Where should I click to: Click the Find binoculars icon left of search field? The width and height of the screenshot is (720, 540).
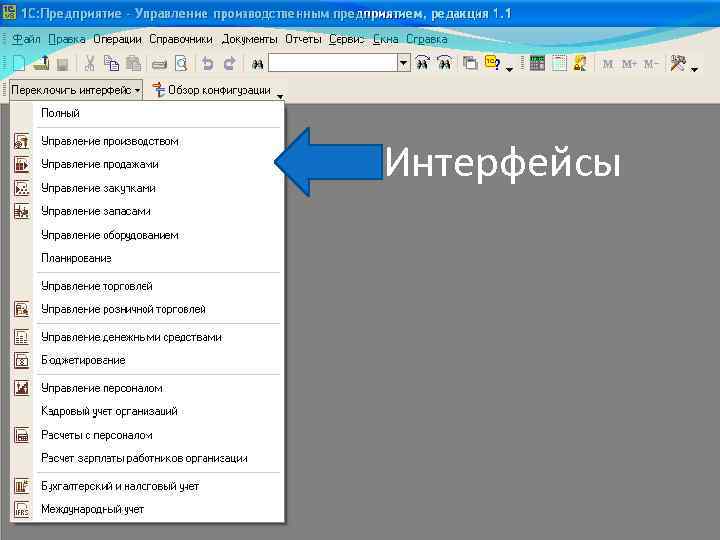258,64
